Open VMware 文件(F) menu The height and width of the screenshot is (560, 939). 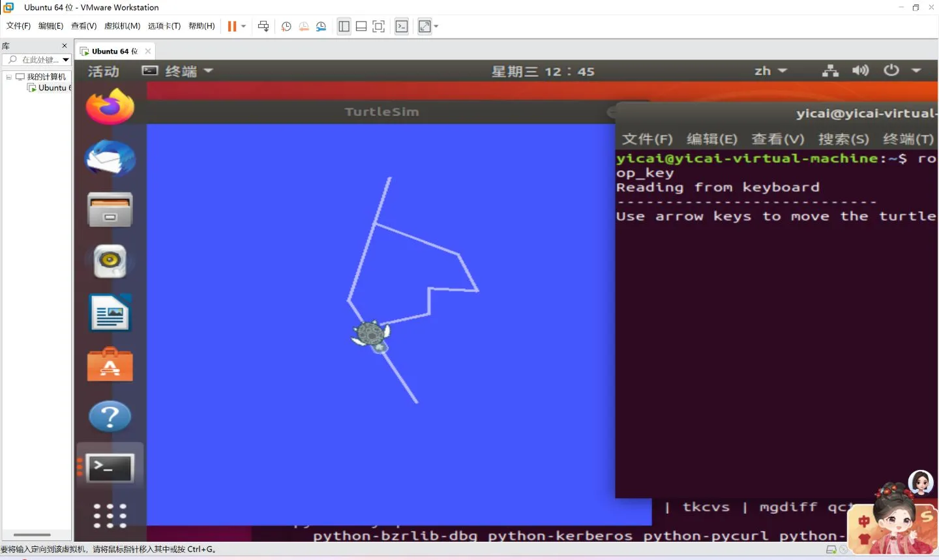pyautogui.click(x=18, y=26)
